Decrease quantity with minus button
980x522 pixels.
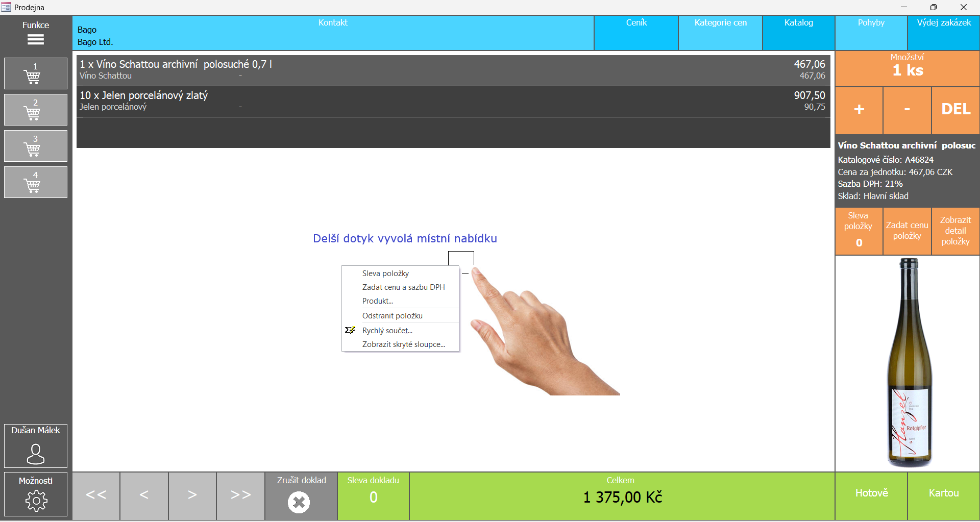pyautogui.click(x=907, y=110)
